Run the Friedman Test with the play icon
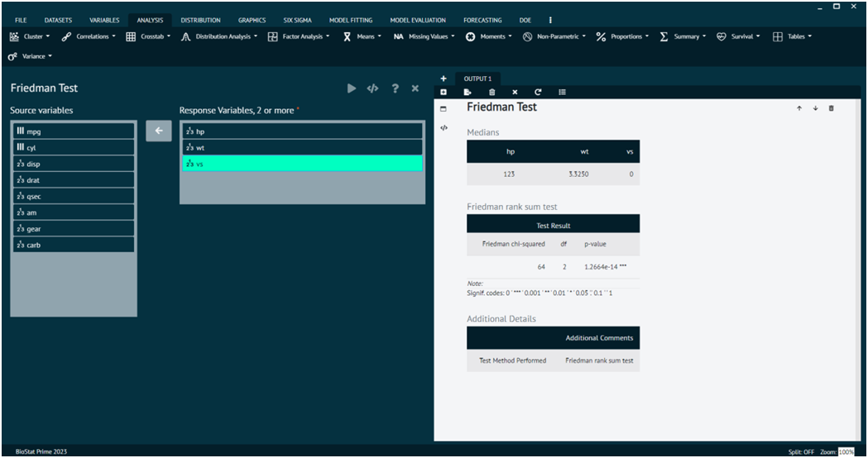 352,88
